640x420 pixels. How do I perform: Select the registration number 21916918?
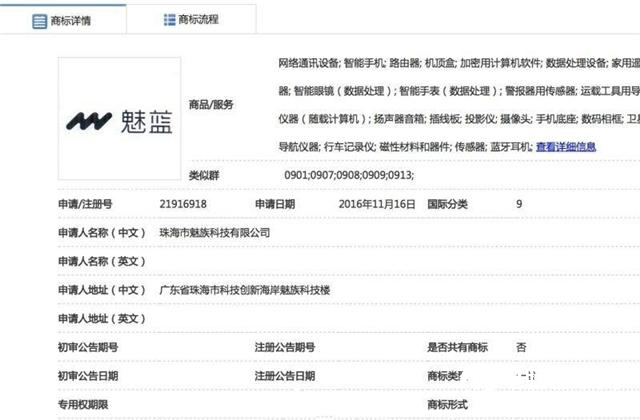(183, 204)
